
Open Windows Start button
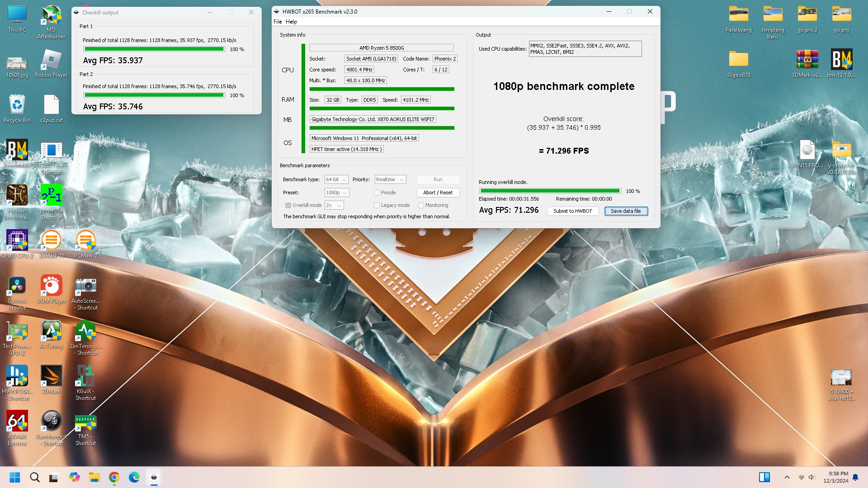point(14,477)
